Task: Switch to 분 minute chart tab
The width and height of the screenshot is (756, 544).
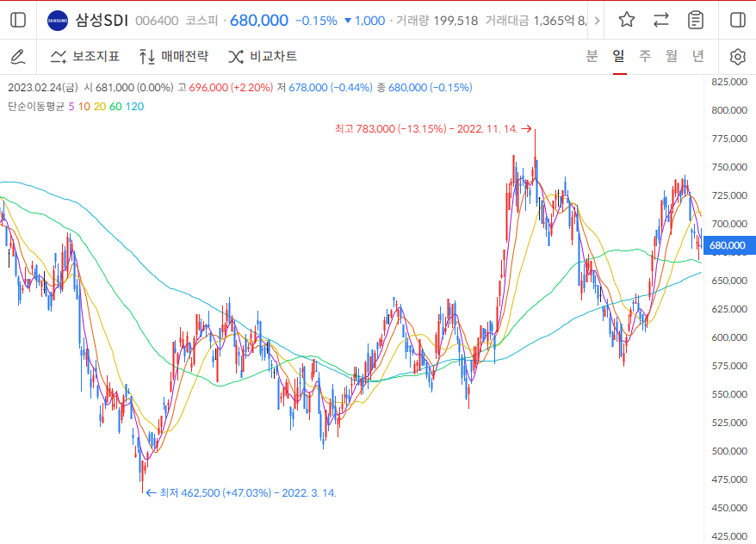Action: [x=592, y=56]
